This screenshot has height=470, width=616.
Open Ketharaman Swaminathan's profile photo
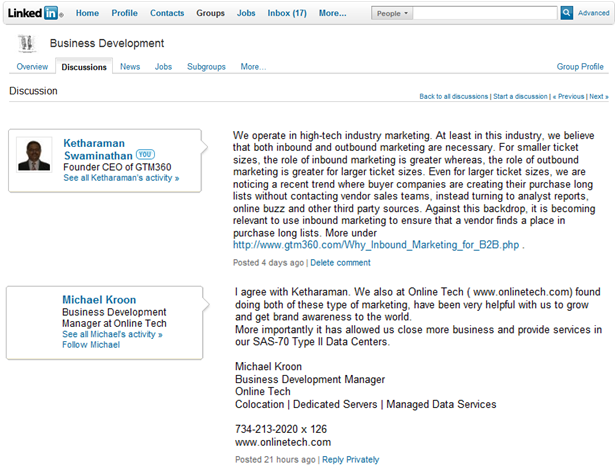[x=34, y=155]
